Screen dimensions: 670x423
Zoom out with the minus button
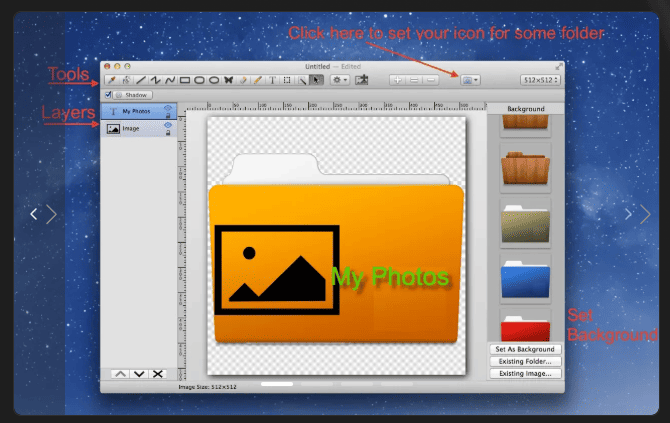point(431,80)
